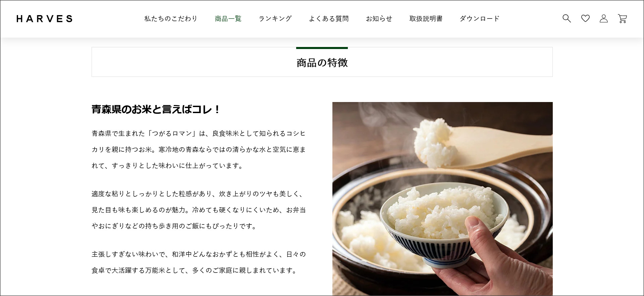This screenshot has width=644, height=296.
Task: View favorites via heart icon
Action: (585, 18)
